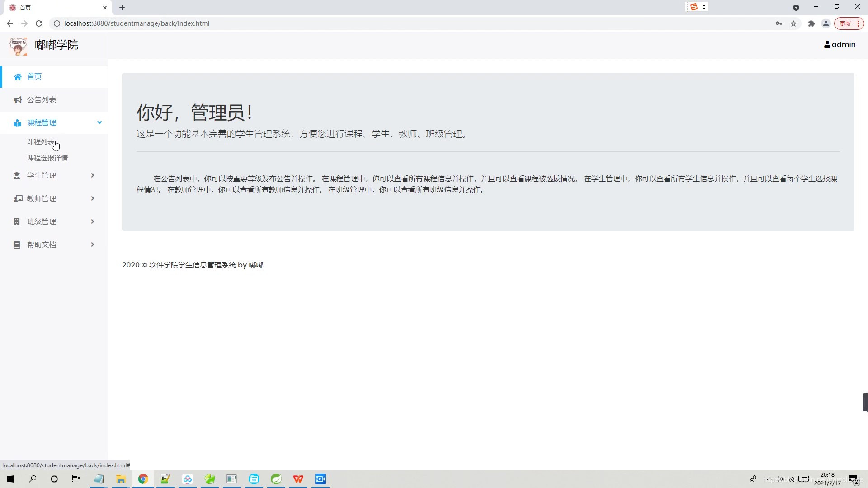Toggle the bookmark star for this page
The width and height of the screenshot is (868, 488).
794,23
